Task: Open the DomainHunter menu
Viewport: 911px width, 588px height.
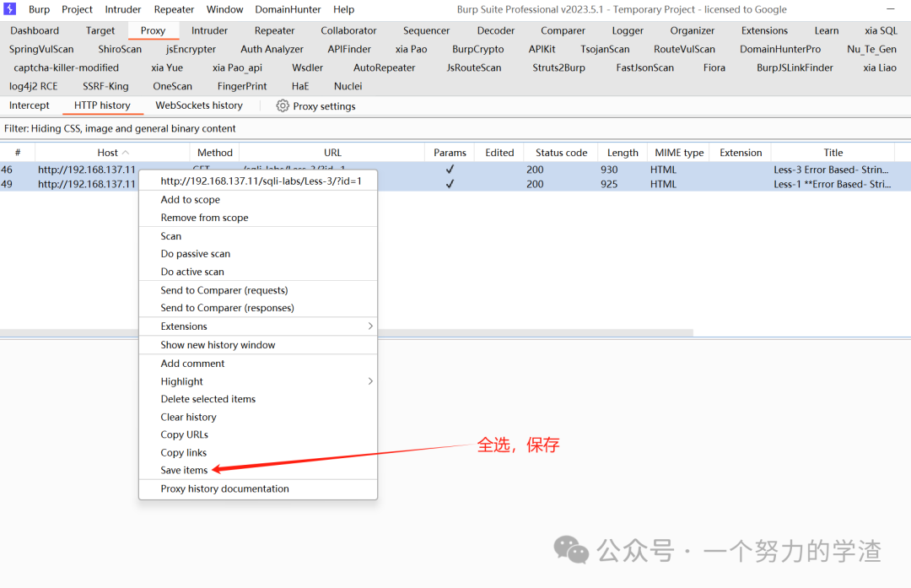Action: pos(288,9)
